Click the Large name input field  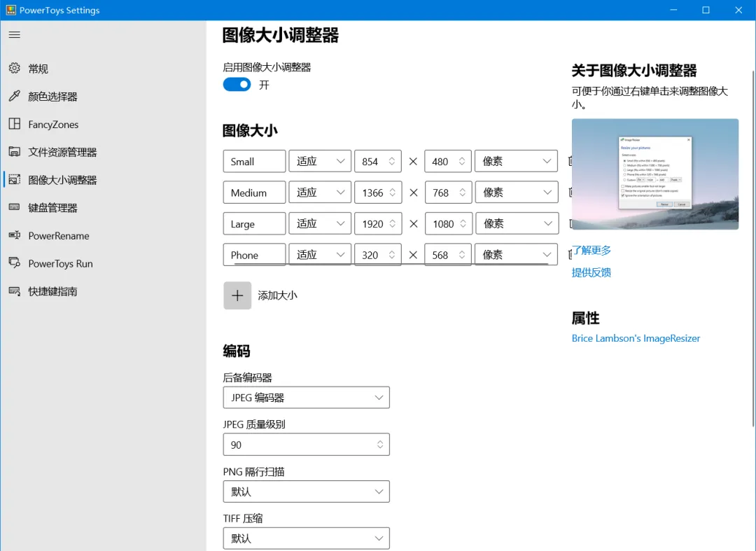coord(254,223)
